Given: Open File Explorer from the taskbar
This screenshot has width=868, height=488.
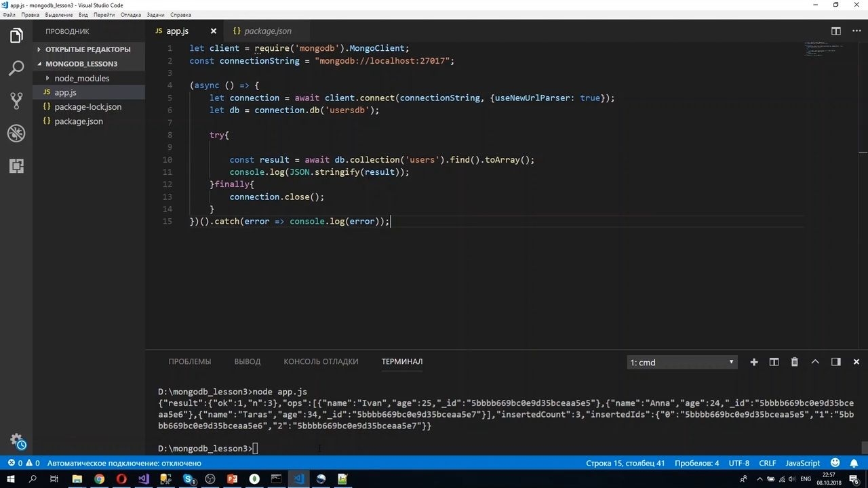Looking at the screenshot, I should click(77, 479).
